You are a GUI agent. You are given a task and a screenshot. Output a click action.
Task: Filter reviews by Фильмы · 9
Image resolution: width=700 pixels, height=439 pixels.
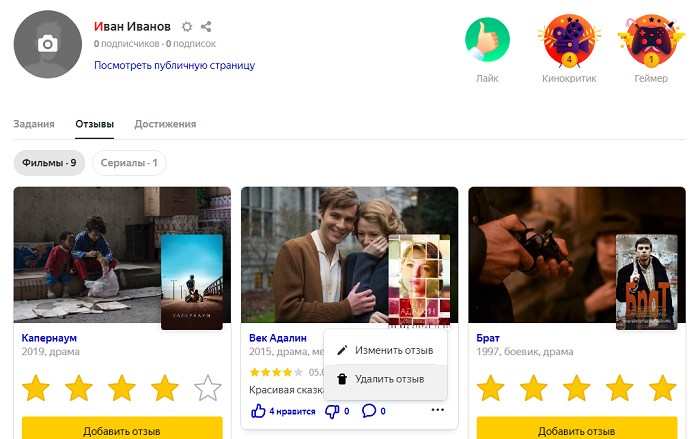pyautogui.click(x=49, y=163)
